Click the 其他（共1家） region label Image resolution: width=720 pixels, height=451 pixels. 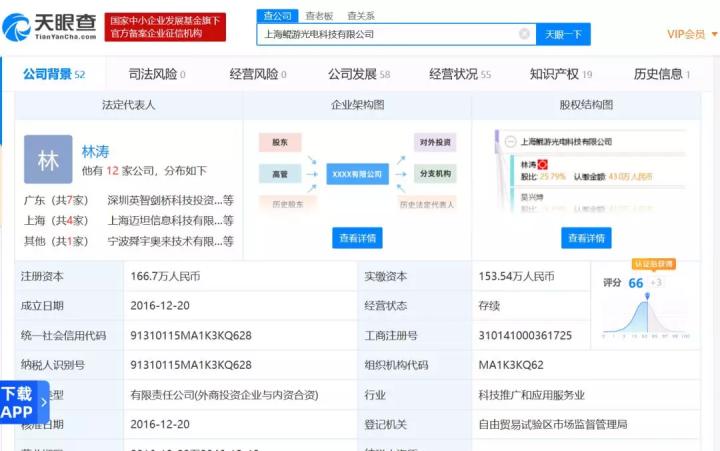pyautogui.click(x=56, y=241)
